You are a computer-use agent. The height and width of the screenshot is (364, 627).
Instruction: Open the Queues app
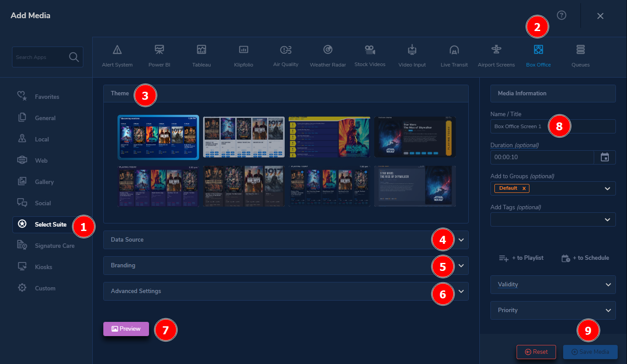pos(580,56)
